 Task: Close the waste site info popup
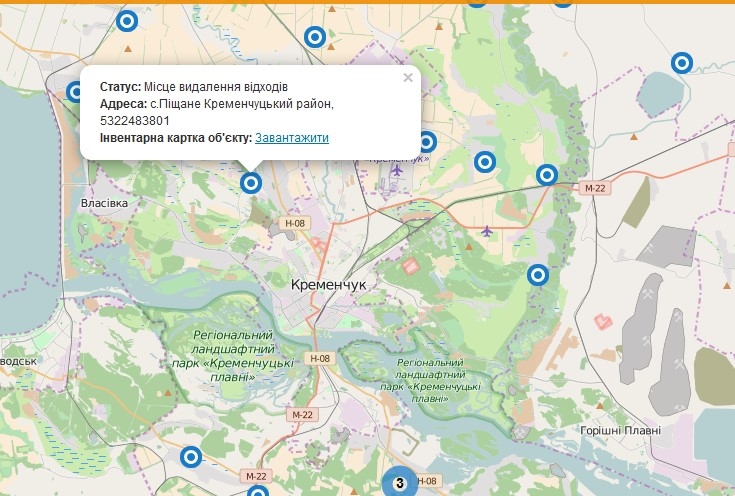point(407,77)
